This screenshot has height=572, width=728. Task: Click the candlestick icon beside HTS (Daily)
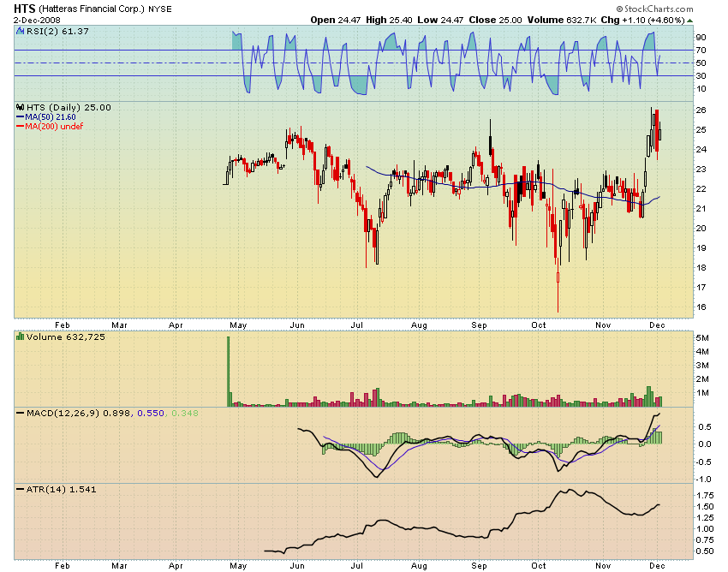[x=20, y=107]
